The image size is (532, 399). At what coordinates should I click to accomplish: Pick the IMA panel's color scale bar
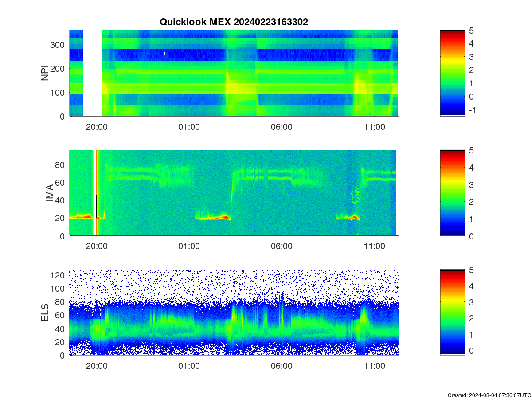pyautogui.click(x=452, y=193)
